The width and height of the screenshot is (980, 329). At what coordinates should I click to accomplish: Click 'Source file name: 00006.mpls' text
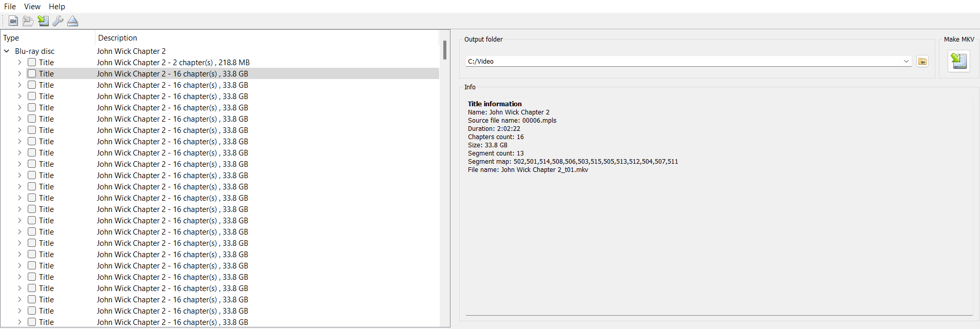pyautogui.click(x=512, y=121)
